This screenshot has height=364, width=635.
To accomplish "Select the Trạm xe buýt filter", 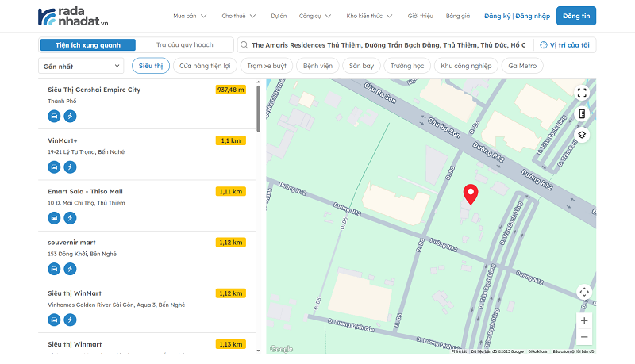I will coord(267,66).
